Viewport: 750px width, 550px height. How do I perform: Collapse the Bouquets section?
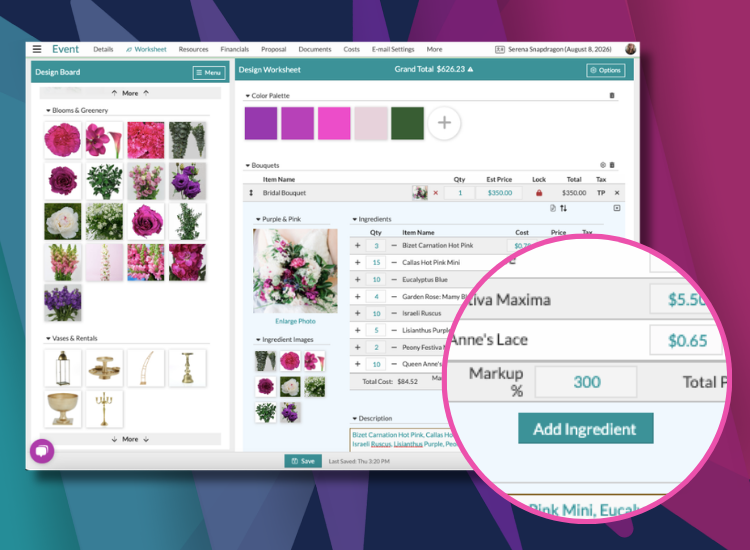coord(248,165)
